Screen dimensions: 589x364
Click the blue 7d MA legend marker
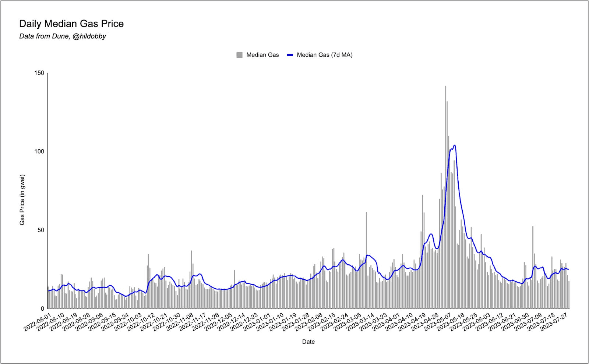click(290, 55)
